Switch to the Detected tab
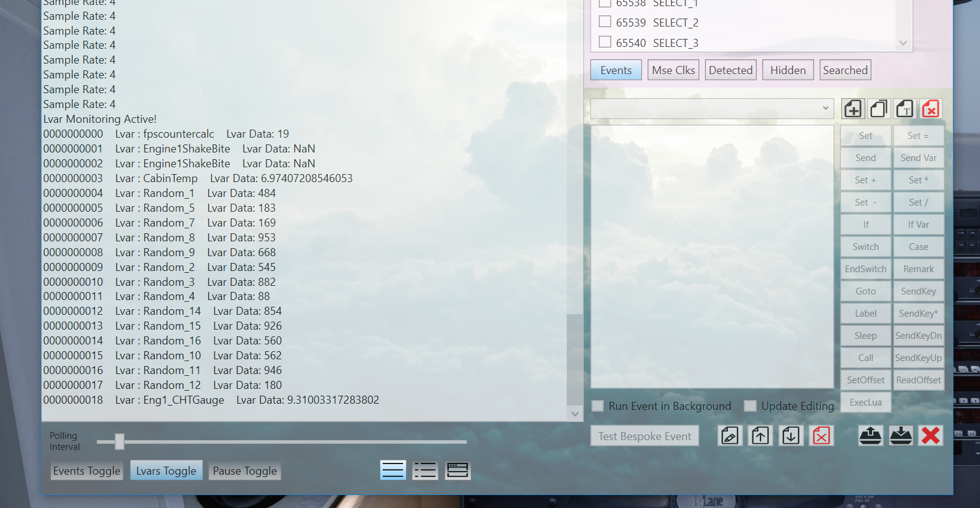The image size is (980, 508). point(730,70)
